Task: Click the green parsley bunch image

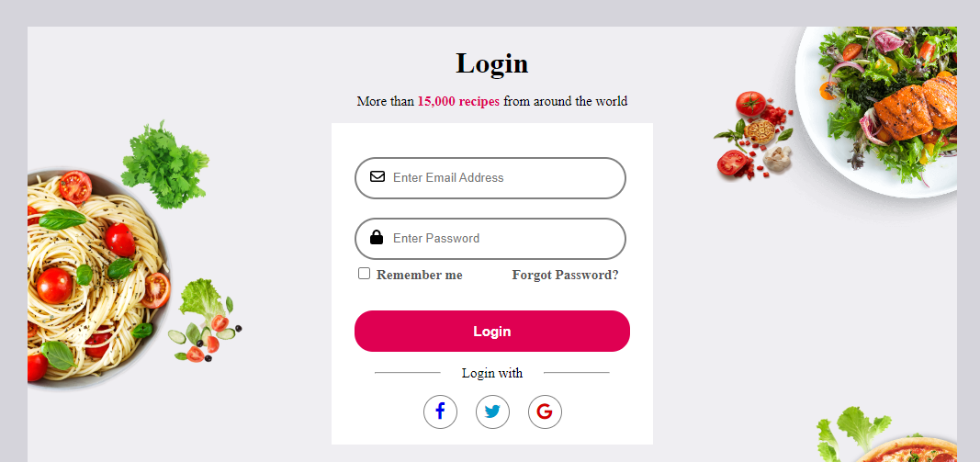Action: [x=165, y=164]
